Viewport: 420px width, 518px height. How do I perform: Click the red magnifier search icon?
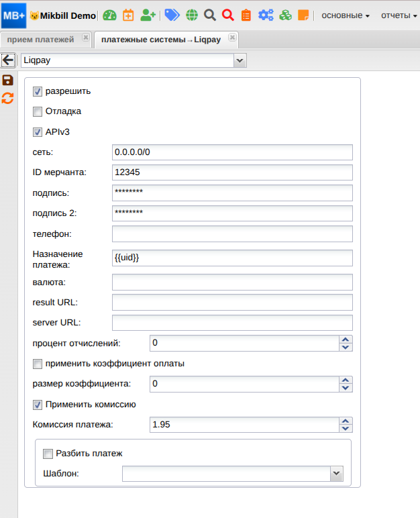coord(228,15)
